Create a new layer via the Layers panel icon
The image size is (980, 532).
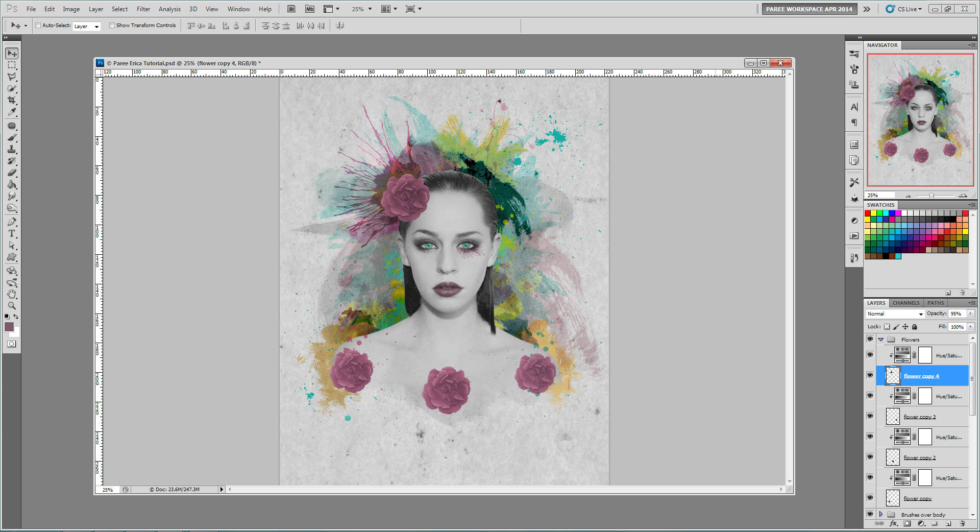click(x=947, y=524)
